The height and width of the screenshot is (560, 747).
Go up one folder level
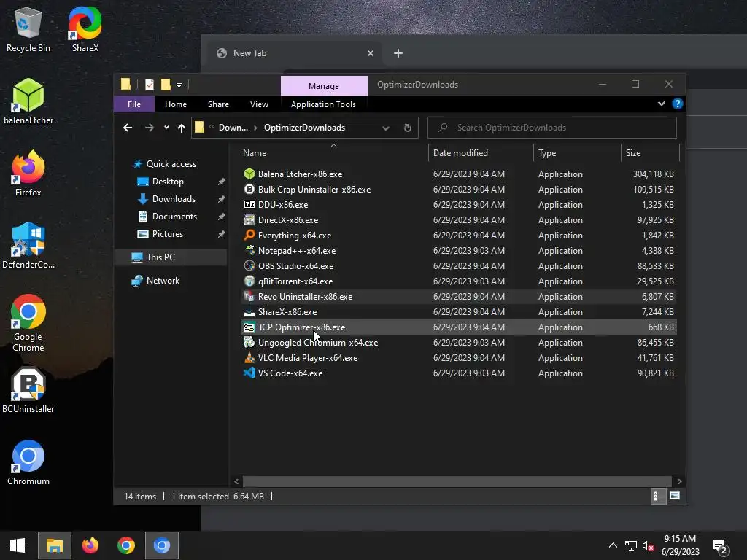[x=181, y=128]
